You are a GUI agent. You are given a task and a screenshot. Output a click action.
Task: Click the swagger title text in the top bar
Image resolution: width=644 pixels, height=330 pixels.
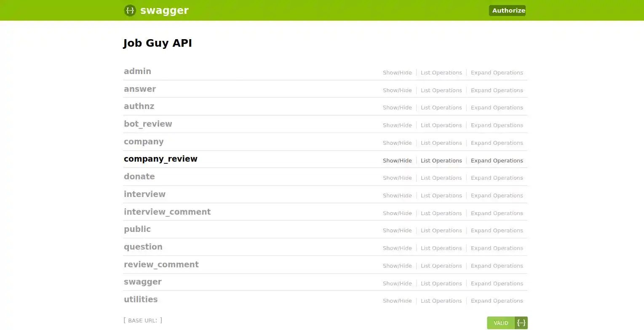pyautogui.click(x=164, y=11)
